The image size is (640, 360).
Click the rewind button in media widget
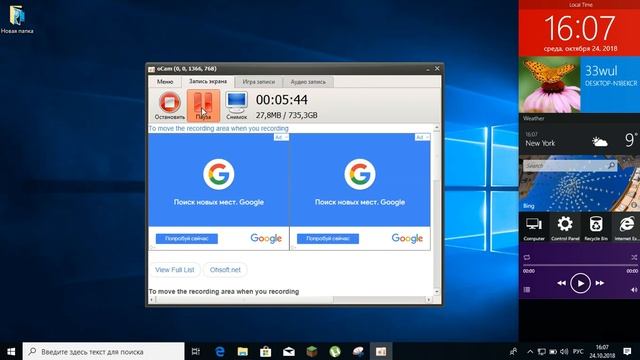click(x=562, y=283)
